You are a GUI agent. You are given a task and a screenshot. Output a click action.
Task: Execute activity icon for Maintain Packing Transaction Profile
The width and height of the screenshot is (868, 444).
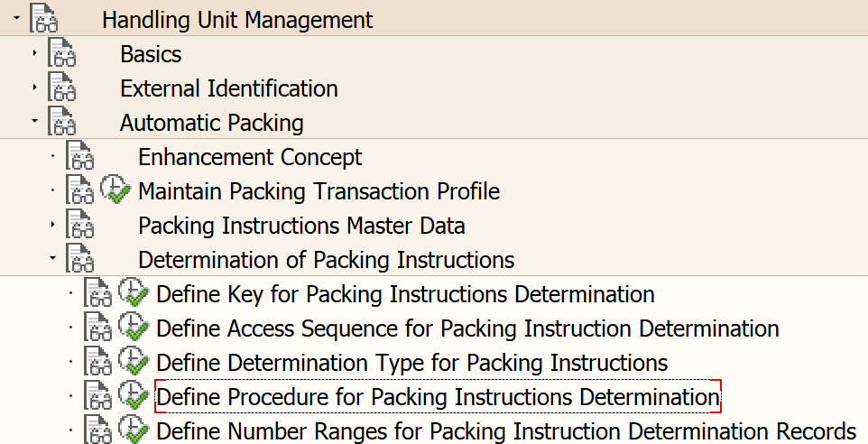tap(115, 190)
